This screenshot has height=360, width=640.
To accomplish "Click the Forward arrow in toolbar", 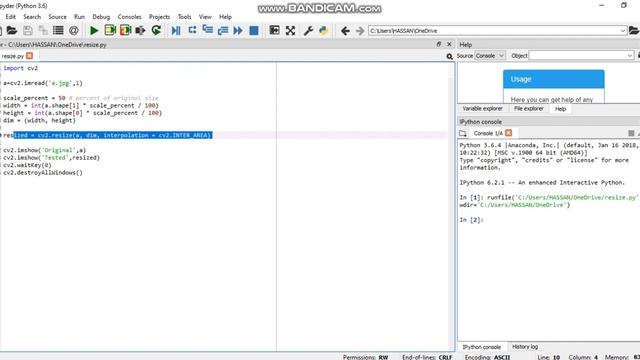I will click(x=360, y=31).
